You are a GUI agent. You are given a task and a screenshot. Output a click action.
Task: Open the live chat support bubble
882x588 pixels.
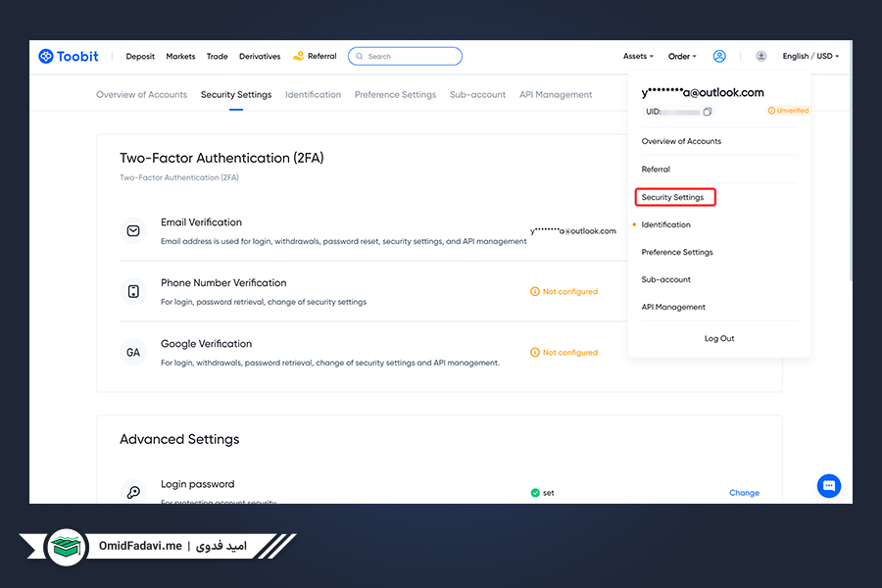point(828,486)
